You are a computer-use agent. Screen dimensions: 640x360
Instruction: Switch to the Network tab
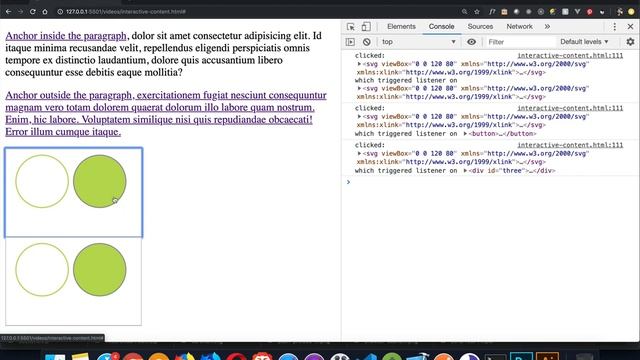[519, 27]
